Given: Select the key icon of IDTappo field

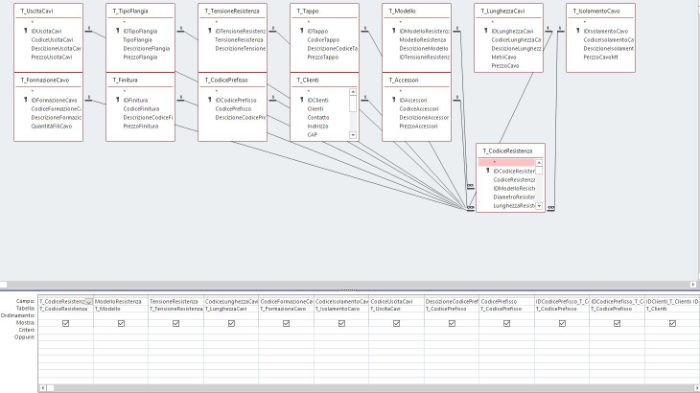Looking at the screenshot, I should pyautogui.click(x=302, y=31).
